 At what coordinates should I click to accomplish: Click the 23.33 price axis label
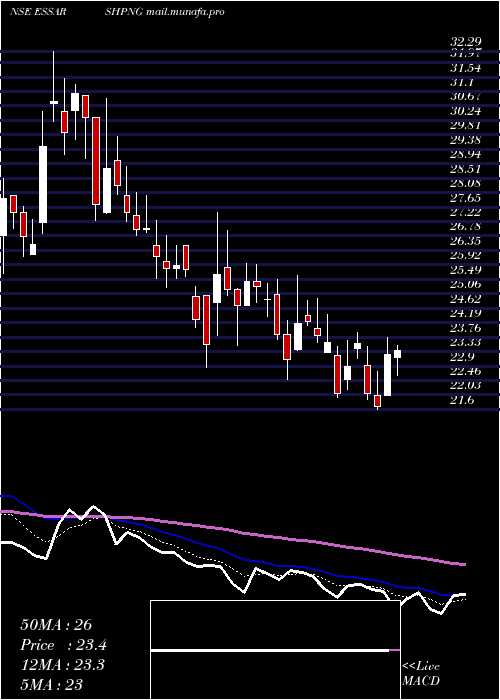point(466,342)
